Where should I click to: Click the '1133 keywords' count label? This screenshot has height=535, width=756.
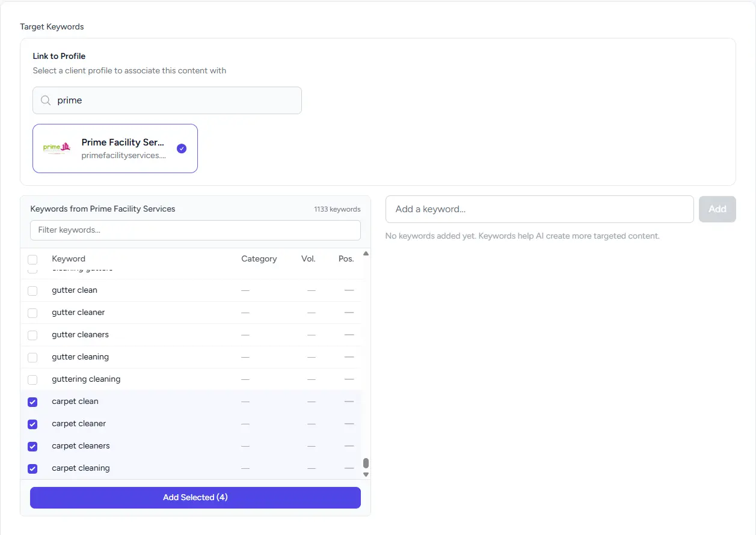[337, 209]
